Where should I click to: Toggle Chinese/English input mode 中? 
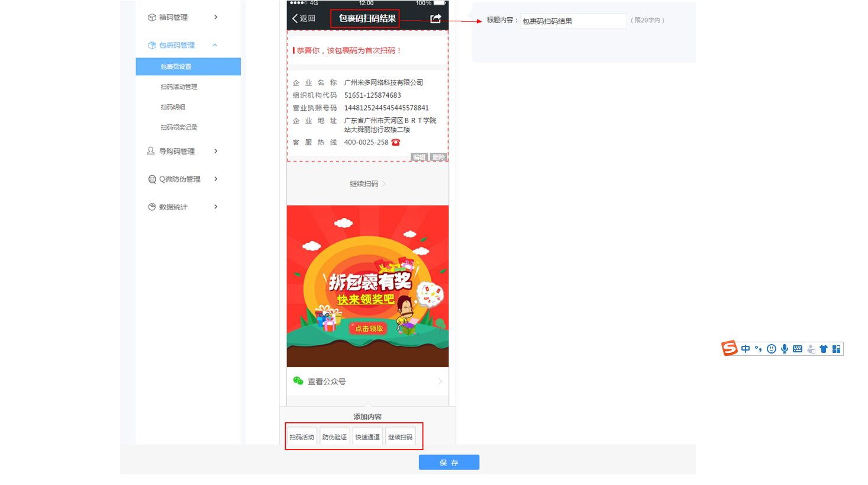pos(746,349)
